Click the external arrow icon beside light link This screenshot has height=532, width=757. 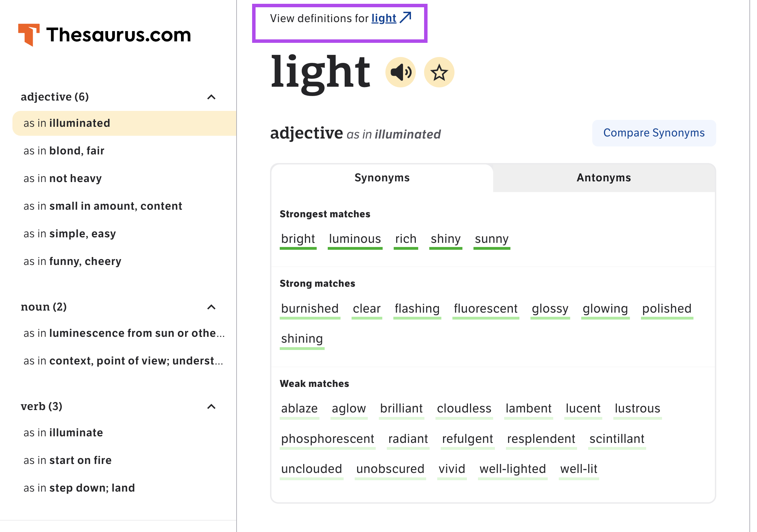click(x=405, y=17)
